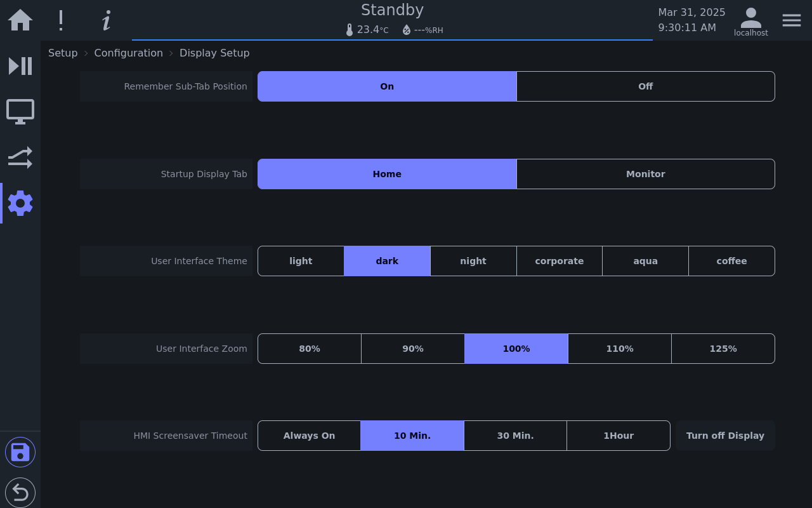
Task: Click the Remember Sub-Tab Position label
Action: tap(185, 86)
